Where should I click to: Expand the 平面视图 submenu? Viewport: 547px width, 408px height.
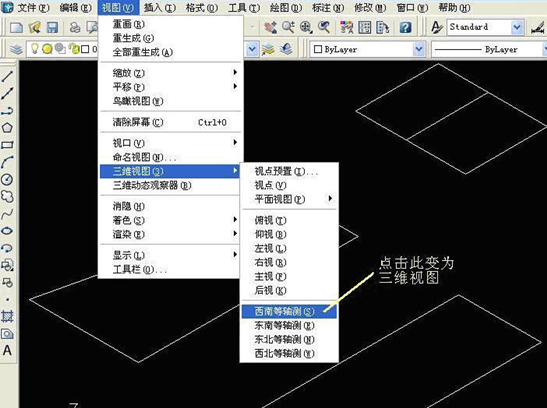pos(290,199)
